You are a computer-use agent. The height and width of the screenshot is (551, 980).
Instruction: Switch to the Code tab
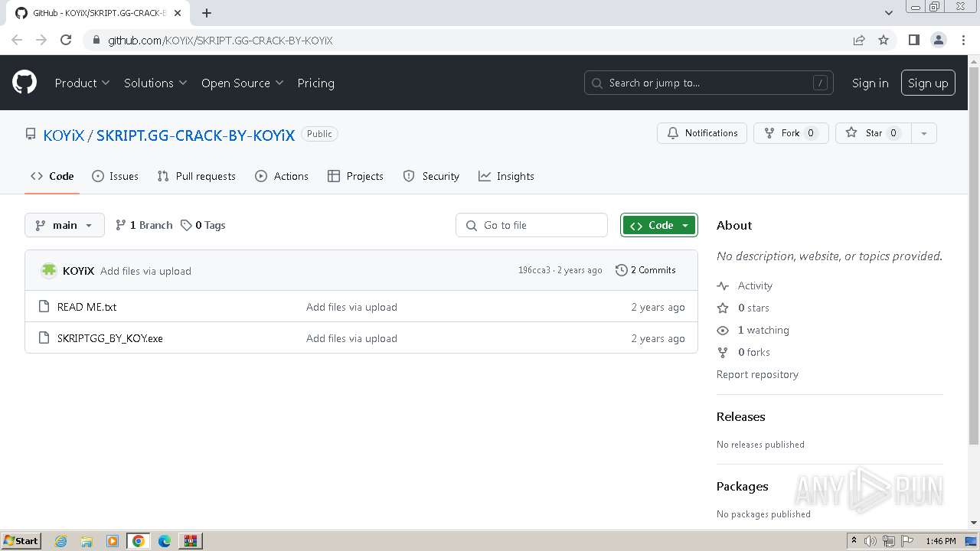pyautogui.click(x=52, y=176)
